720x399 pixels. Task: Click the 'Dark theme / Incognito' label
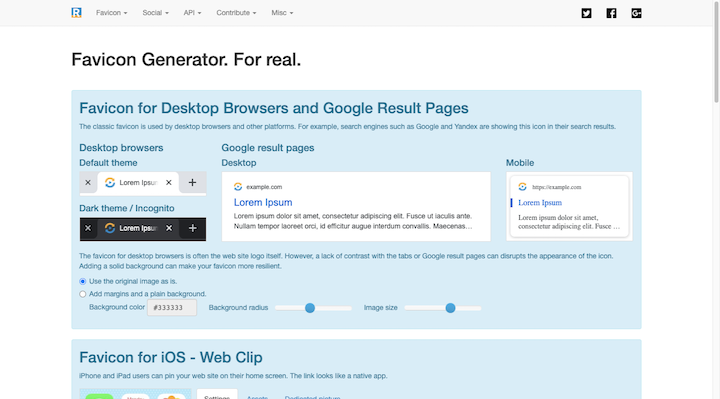(x=127, y=208)
